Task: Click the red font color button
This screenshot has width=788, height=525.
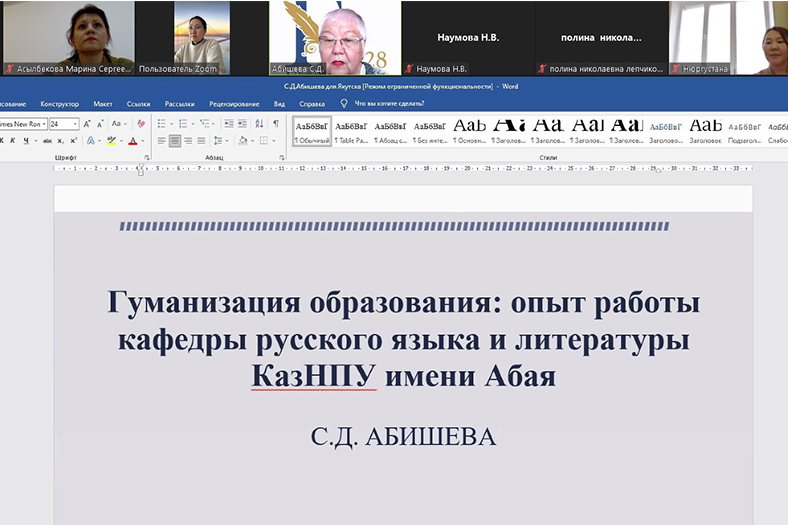Action: click(132, 141)
